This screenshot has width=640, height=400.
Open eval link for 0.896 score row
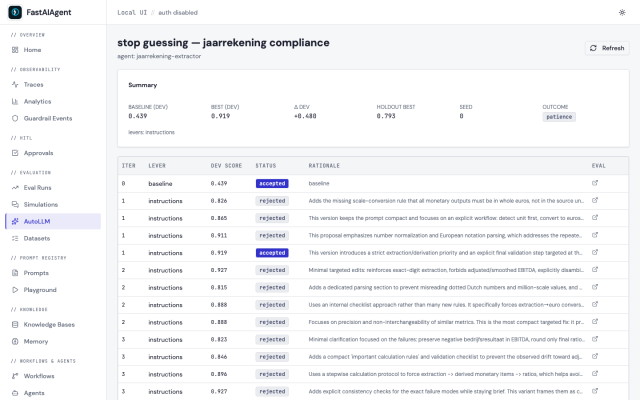tap(595, 374)
